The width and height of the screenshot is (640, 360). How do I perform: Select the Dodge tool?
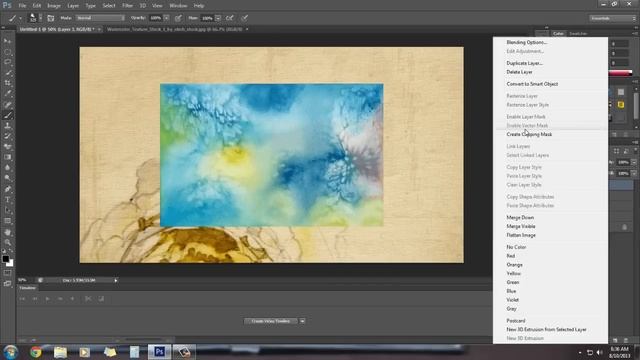(7, 178)
